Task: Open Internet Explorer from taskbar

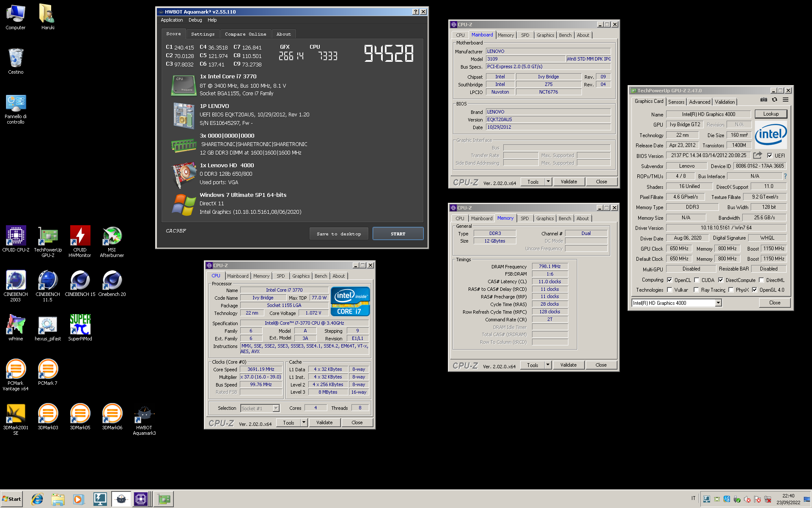Action: [x=37, y=499]
